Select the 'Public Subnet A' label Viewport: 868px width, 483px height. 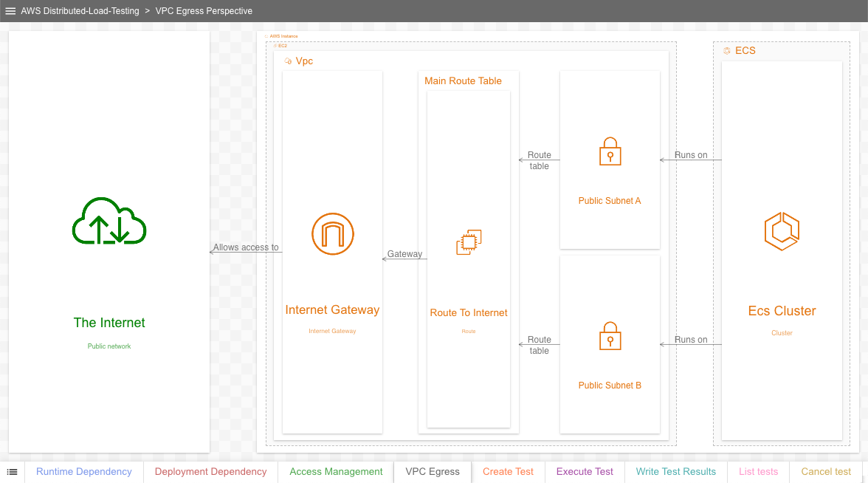coord(610,201)
